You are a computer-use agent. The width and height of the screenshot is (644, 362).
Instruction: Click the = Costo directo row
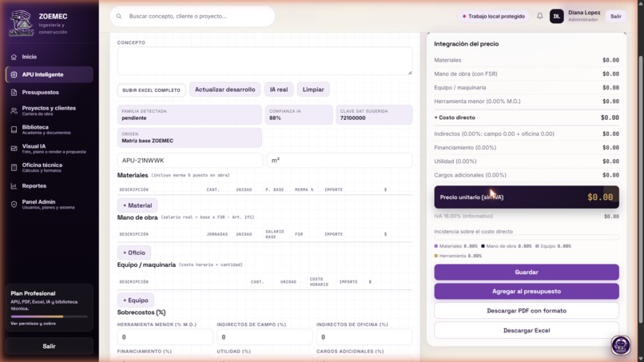point(526,117)
